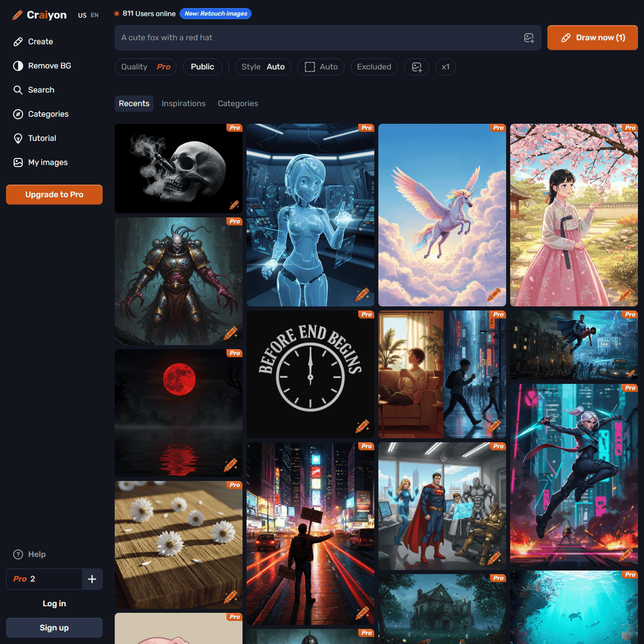The height and width of the screenshot is (644, 644).
Task: Click into the prompt text field
Action: click(317, 38)
